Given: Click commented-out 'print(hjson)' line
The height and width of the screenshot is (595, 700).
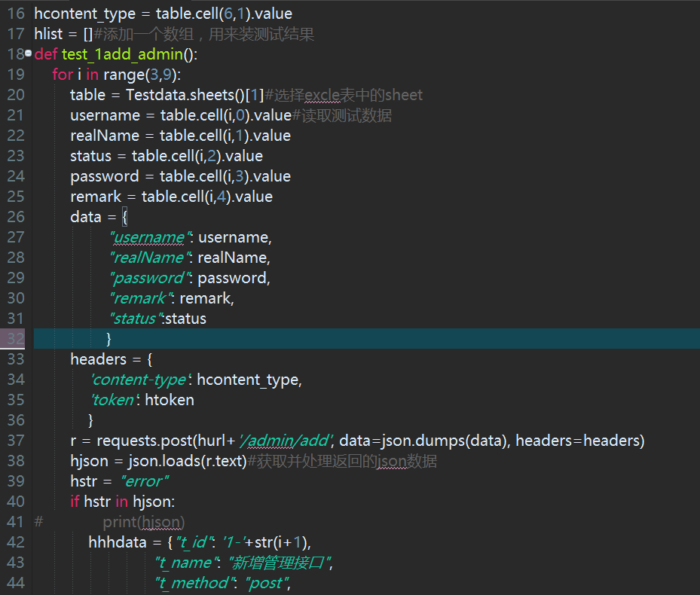Looking at the screenshot, I should [x=144, y=522].
